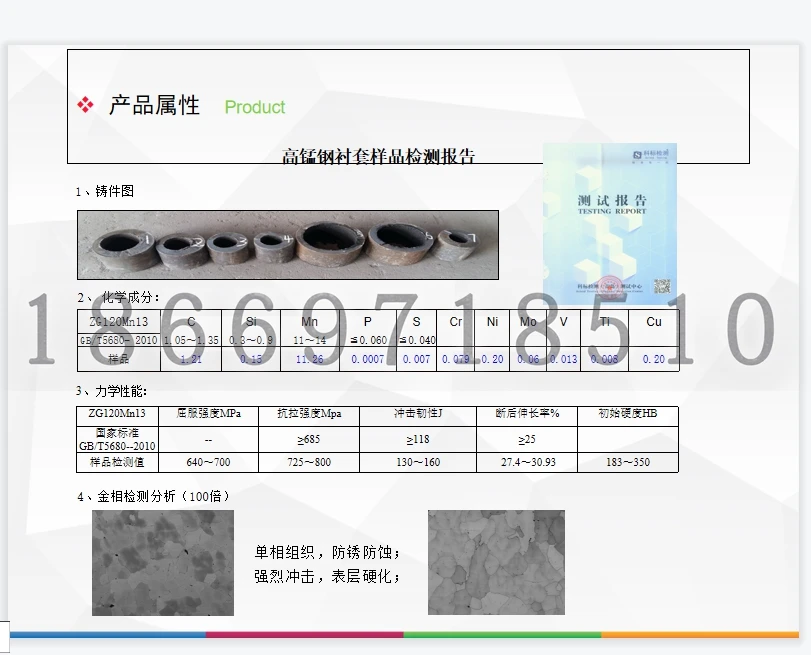Image resolution: width=811 pixels, height=655 pixels.
Task: Open the steel bushing castings photo
Action: tap(287, 244)
